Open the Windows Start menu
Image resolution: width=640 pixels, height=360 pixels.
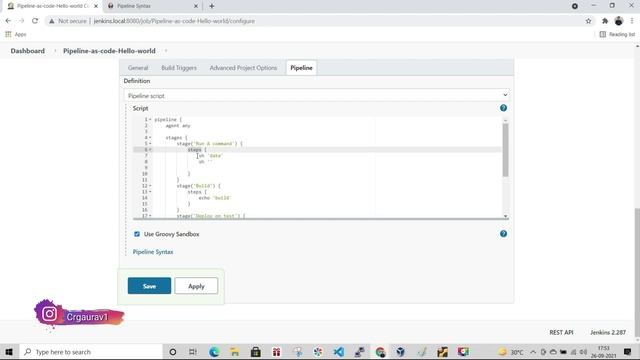[9, 352]
